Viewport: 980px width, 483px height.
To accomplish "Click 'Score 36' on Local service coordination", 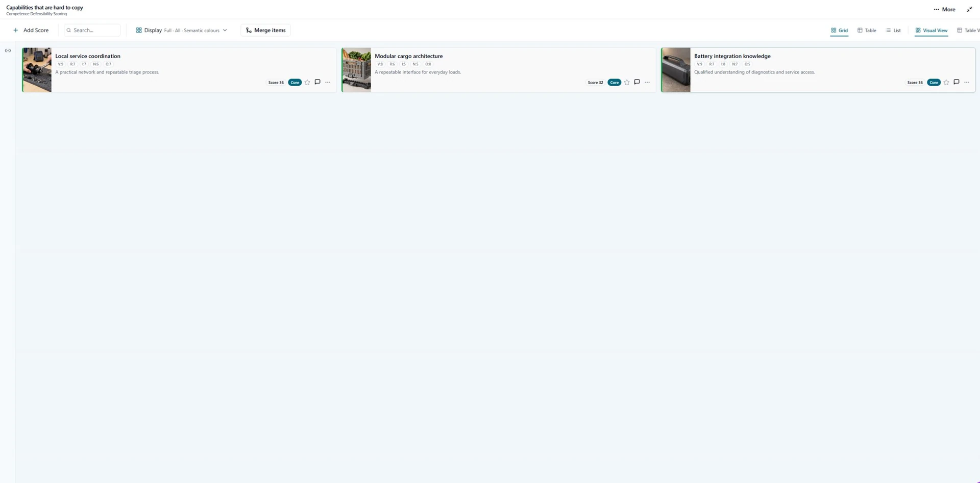I will [x=276, y=82].
